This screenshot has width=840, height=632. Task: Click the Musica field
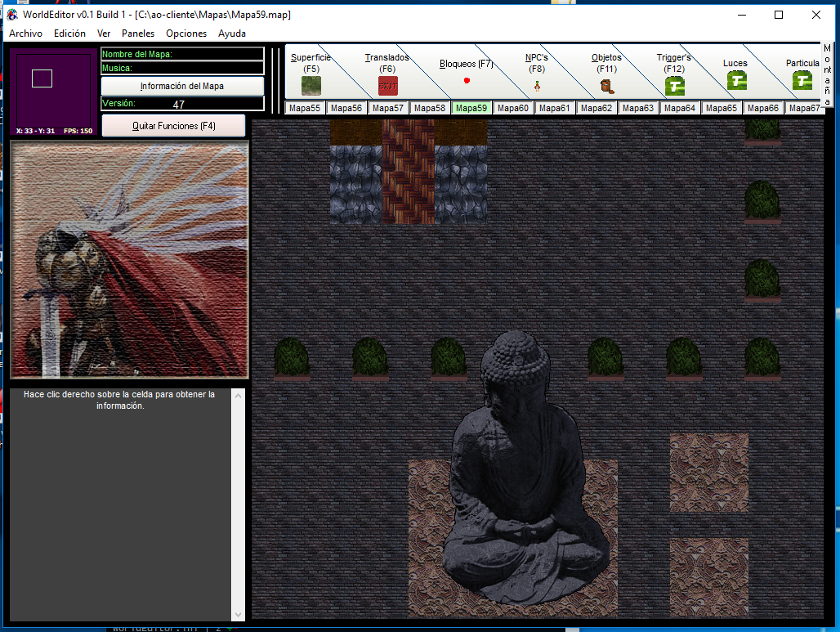point(182,68)
